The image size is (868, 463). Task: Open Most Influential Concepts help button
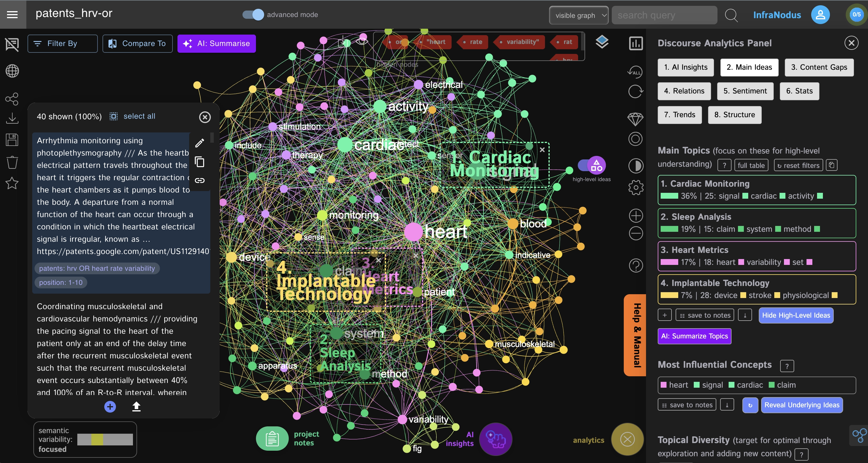pyautogui.click(x=787, y=366)
